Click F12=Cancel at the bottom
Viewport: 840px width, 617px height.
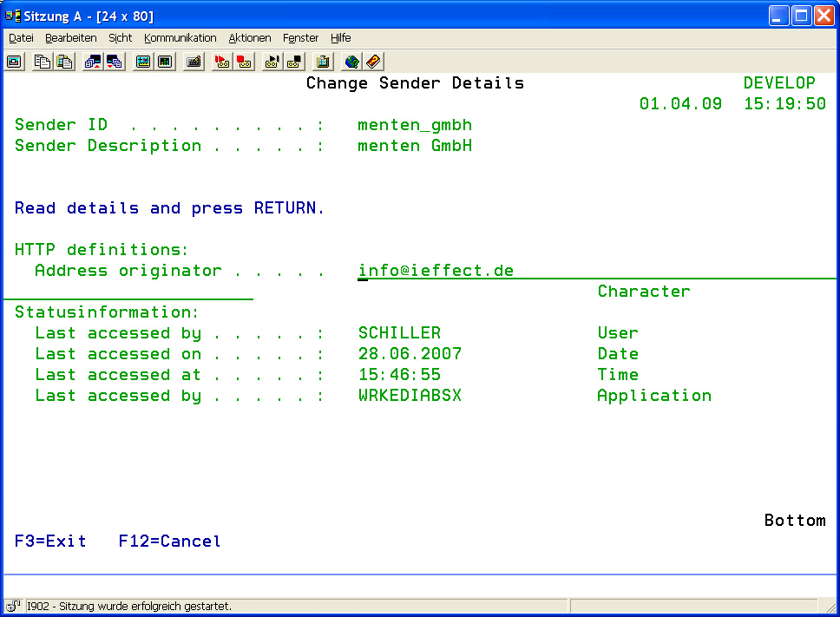[x=169, y=542]
